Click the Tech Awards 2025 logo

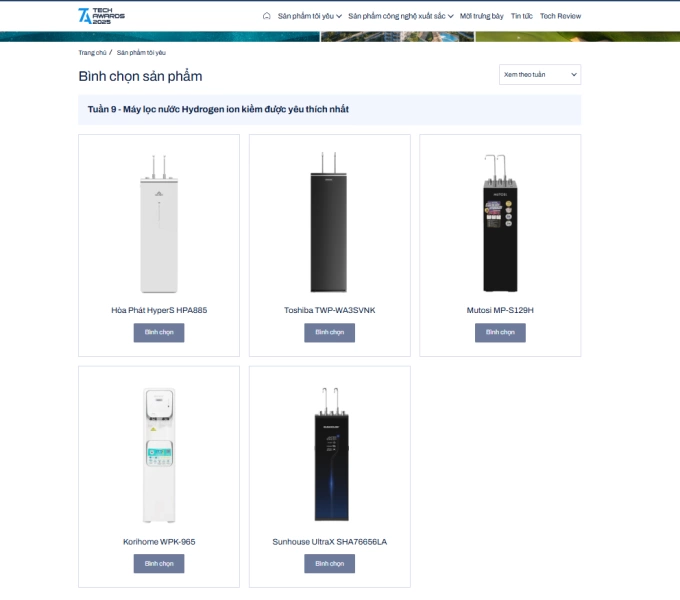(x=101, y=16)
